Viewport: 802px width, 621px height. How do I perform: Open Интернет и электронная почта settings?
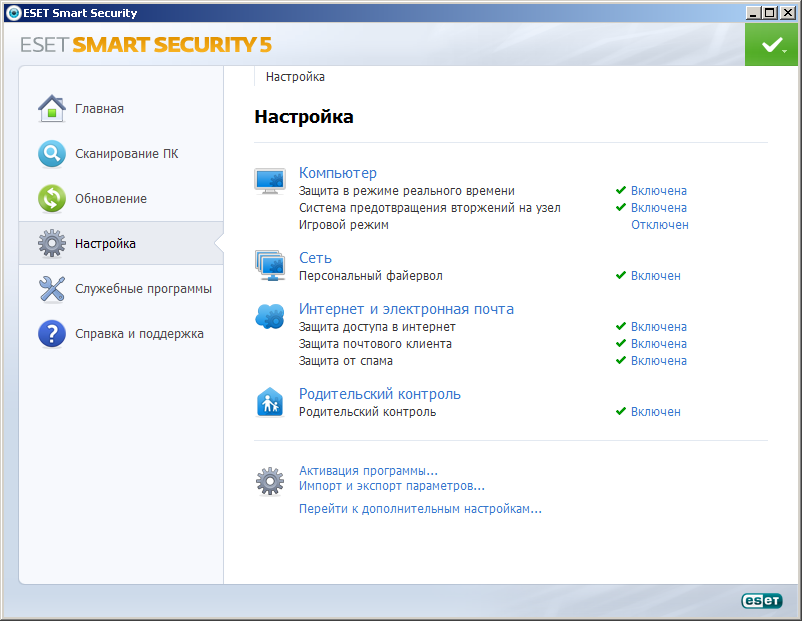(406, 309)
